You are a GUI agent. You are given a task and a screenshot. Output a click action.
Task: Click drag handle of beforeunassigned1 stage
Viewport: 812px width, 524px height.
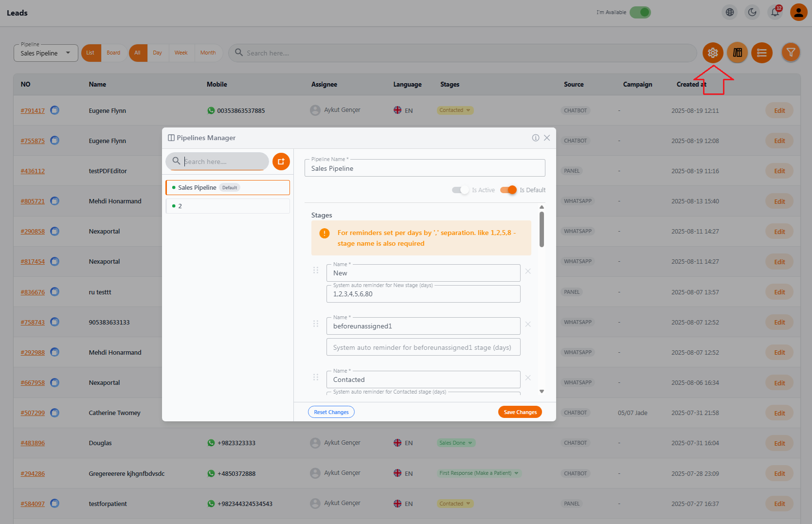tap(316, 324)
